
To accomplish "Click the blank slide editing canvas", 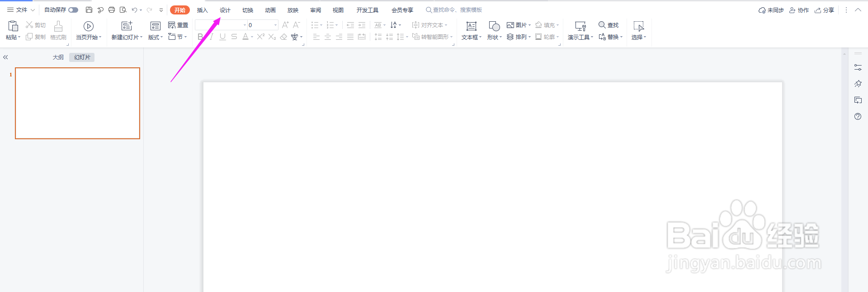I will coord(493,187).
